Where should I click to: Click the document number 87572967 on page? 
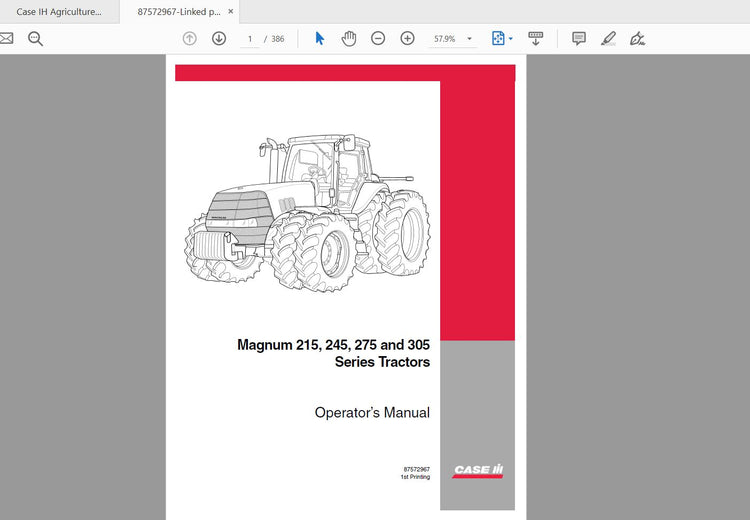pyautogui.click(x=417, y=469)
